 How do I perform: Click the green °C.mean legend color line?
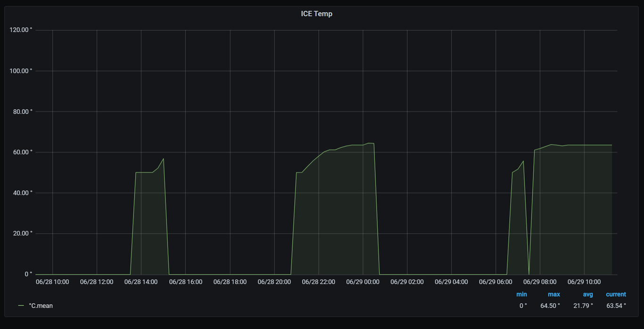click(21, 306)
